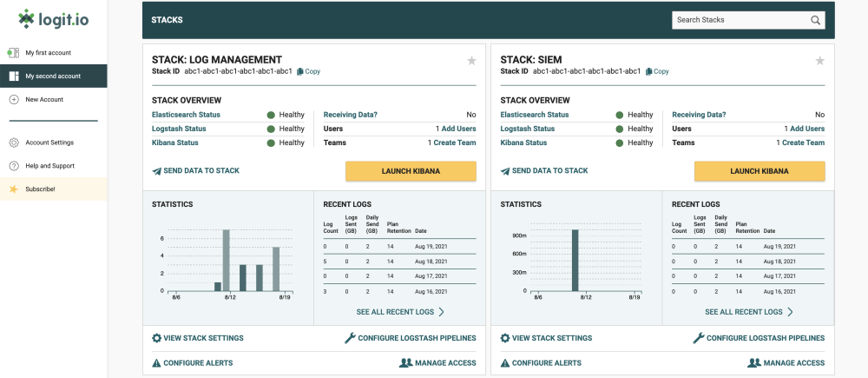The image size is (868, 378).
Task: Click the Subscribe! star item
Action: (x=40, y=189)
